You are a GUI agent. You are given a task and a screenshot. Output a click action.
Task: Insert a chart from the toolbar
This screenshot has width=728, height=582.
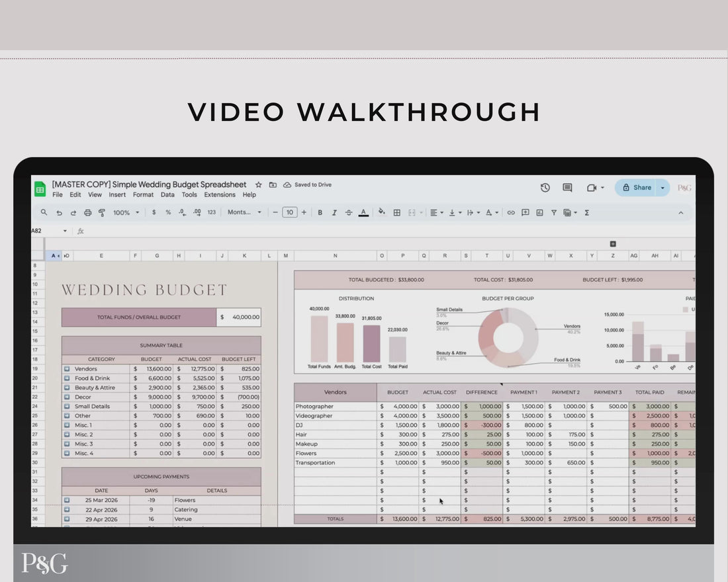coord(539,213)
